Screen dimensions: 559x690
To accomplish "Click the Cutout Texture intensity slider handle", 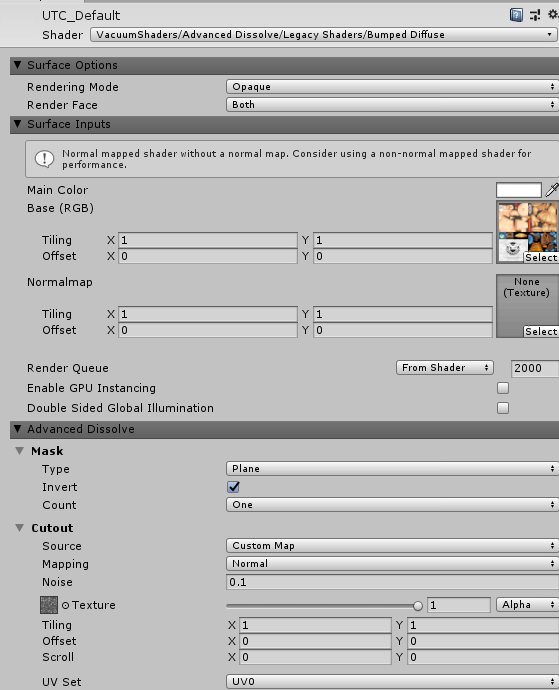I will pyautogui.click(x=418, y=606).
